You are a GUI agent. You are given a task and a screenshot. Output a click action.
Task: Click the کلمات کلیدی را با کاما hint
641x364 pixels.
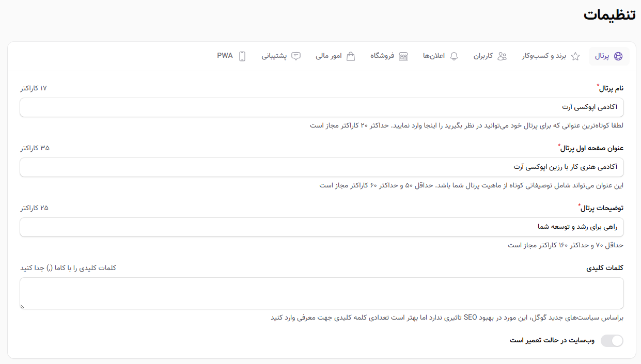point(68,267)
